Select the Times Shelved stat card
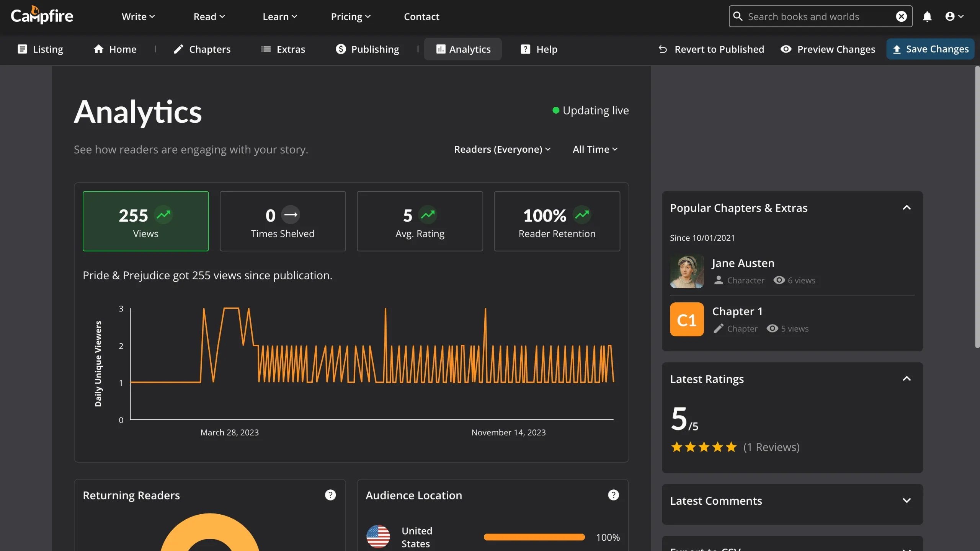Screen dimensions: 980x551 click(x=283, y=221)
